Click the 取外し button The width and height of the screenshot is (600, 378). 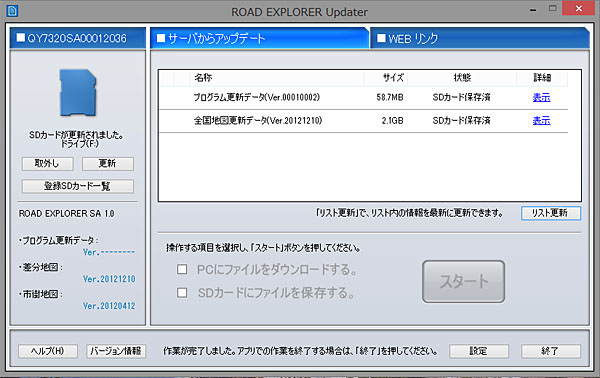[47, 164]
